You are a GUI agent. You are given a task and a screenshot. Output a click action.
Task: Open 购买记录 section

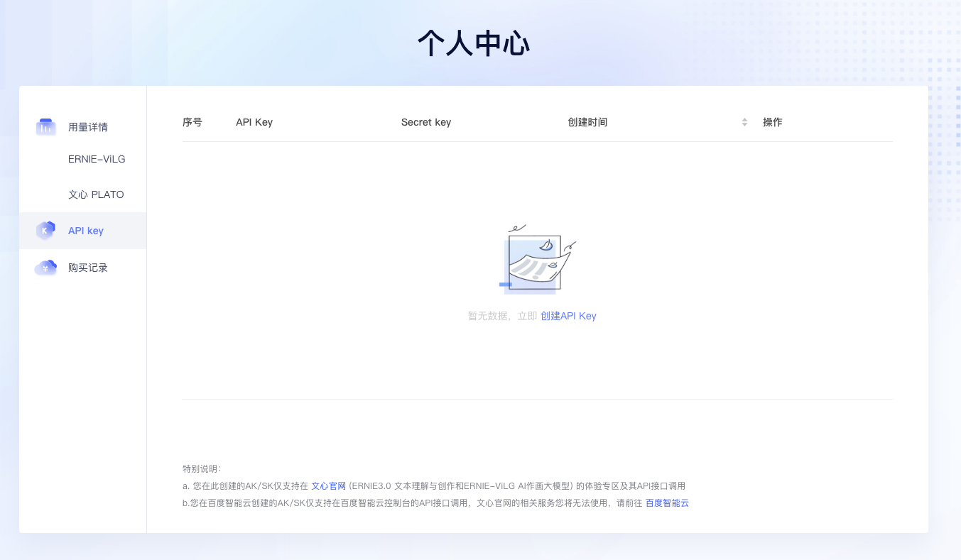pyautogui.click(x=88, y=268)
